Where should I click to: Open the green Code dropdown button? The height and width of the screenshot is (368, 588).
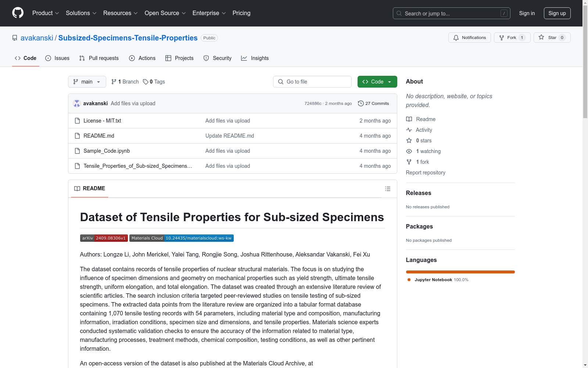377,82
